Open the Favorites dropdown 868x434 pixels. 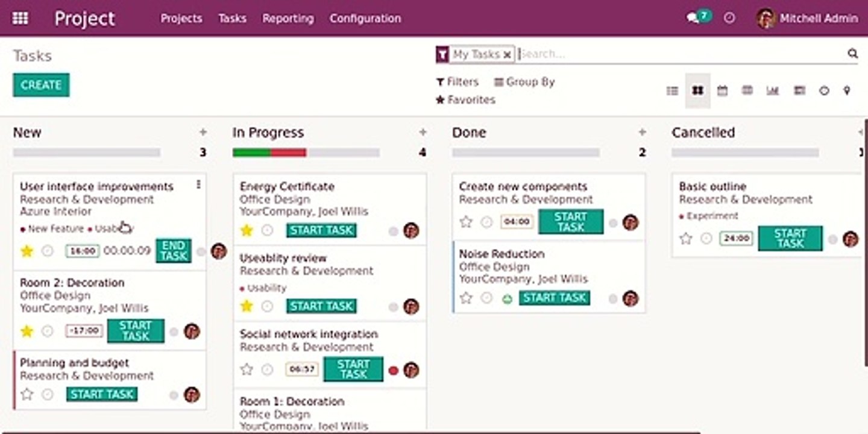(465, 100)
